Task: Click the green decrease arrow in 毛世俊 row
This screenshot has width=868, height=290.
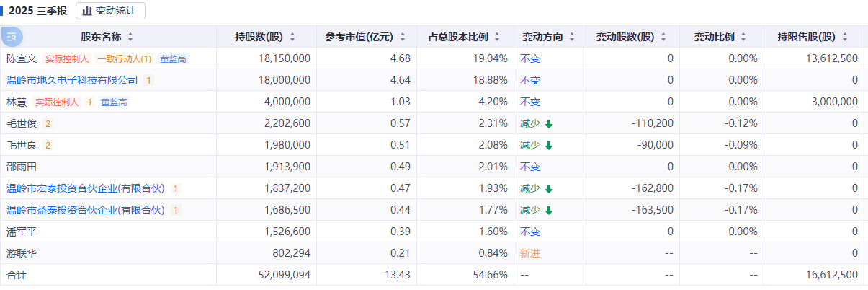Action: pos(549,124)
